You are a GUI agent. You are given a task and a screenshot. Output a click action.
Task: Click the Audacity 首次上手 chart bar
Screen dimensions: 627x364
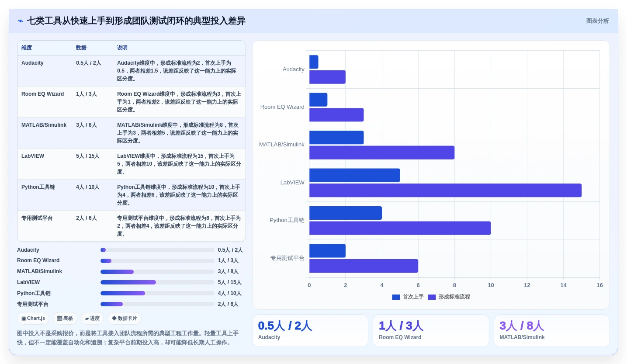coord(314,62)
